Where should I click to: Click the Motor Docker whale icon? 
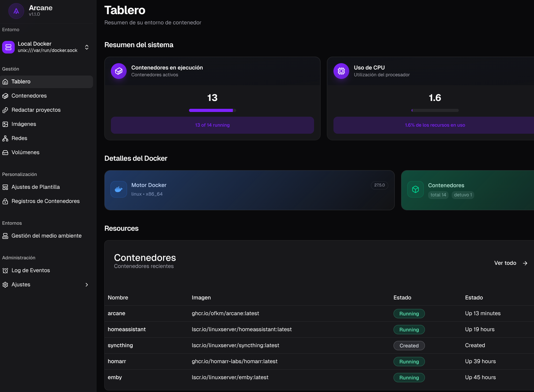click(x=119, y=189)
